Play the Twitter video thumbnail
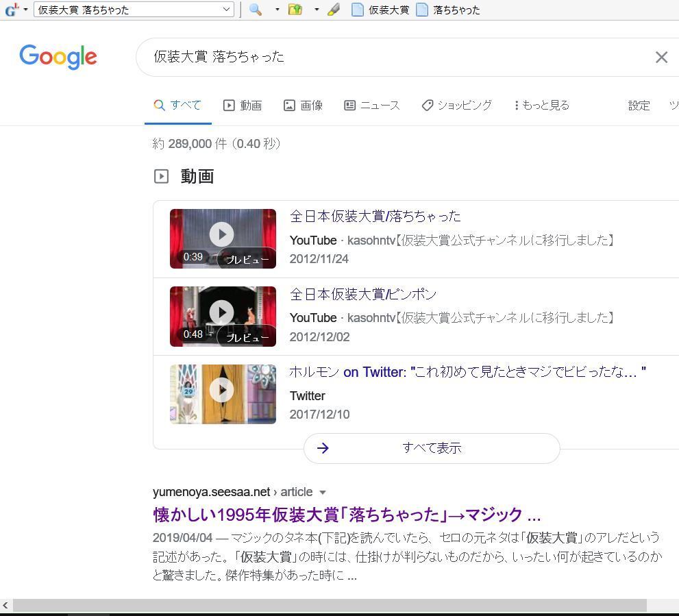Image resolution: width=679 pixels, height=616 pixels. (x=223, y=394)
